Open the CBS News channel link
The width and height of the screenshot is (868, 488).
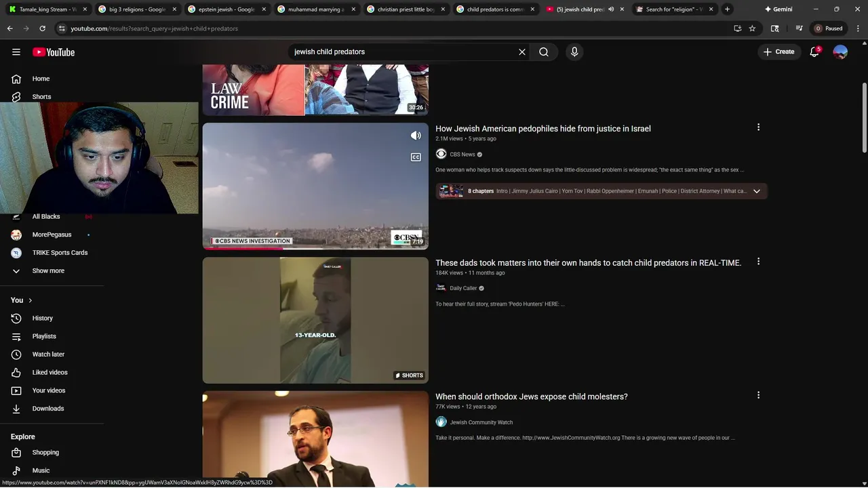click(x=462, y=155)
